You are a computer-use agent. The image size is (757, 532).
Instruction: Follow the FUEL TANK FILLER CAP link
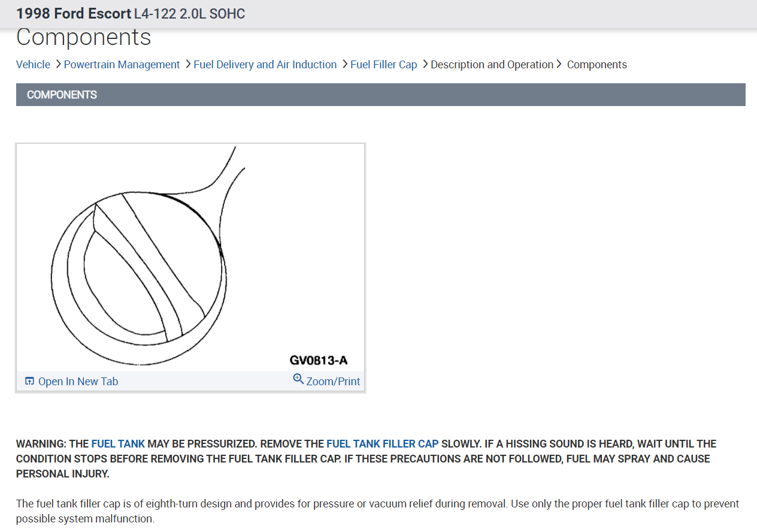pos(383,444)
